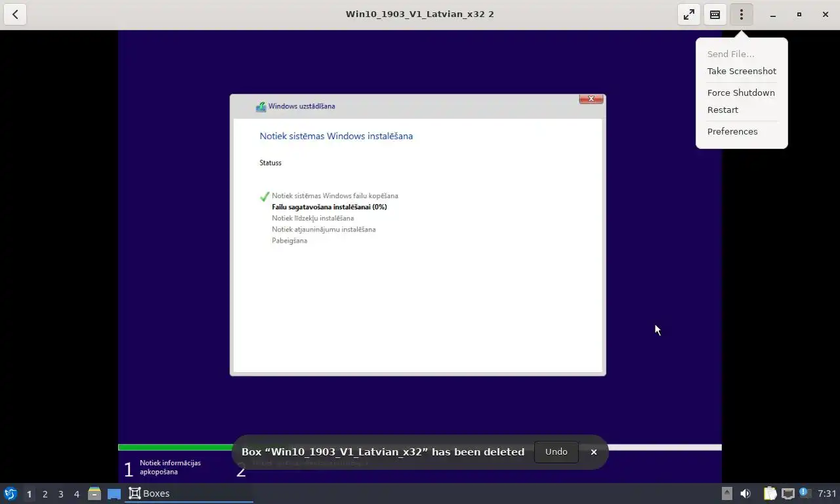Click 'Notiek sistēmas Windows instalēšana' heading

[x=336, y=136]
